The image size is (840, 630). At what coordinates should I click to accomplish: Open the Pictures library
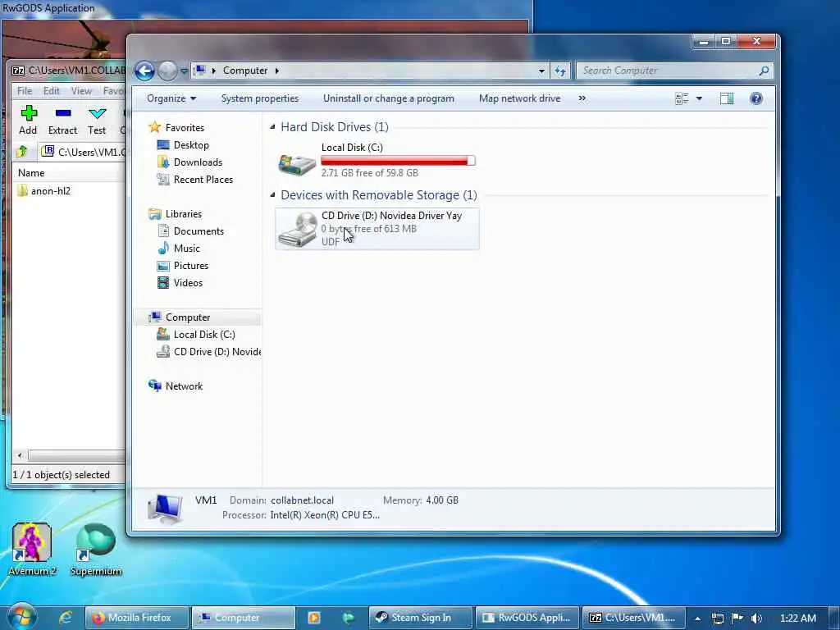pos(190,265)
